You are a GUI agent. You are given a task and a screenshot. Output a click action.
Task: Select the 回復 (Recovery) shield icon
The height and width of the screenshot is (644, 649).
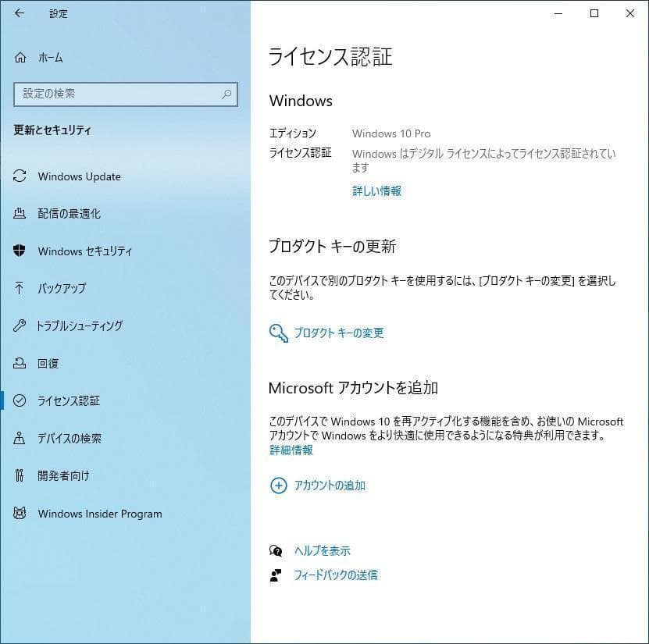(19, 363)
